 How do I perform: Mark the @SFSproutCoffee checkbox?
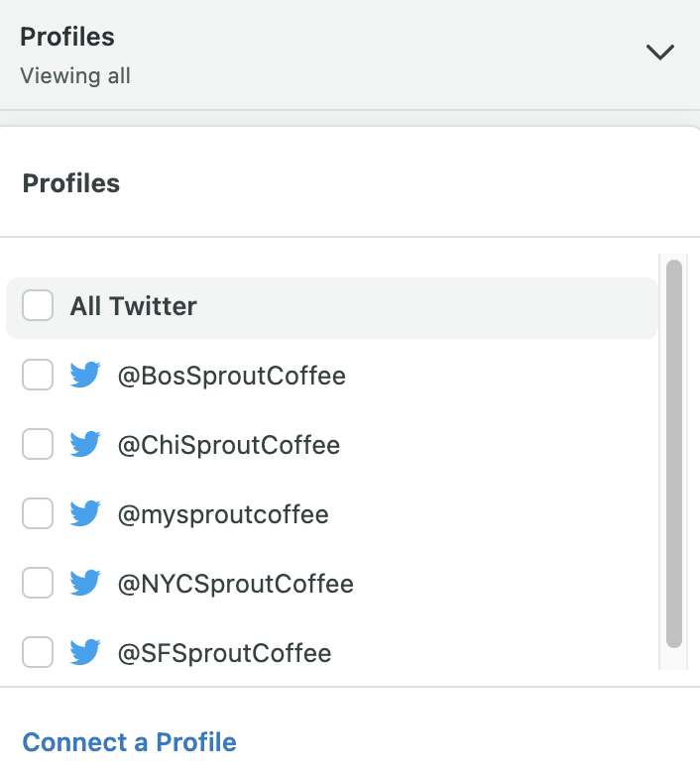[x=38, y=652]
